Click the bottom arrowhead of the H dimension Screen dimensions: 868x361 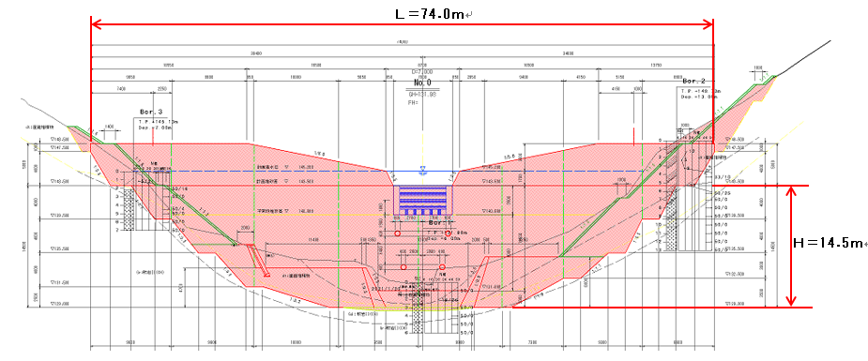[x=791, y=300]
